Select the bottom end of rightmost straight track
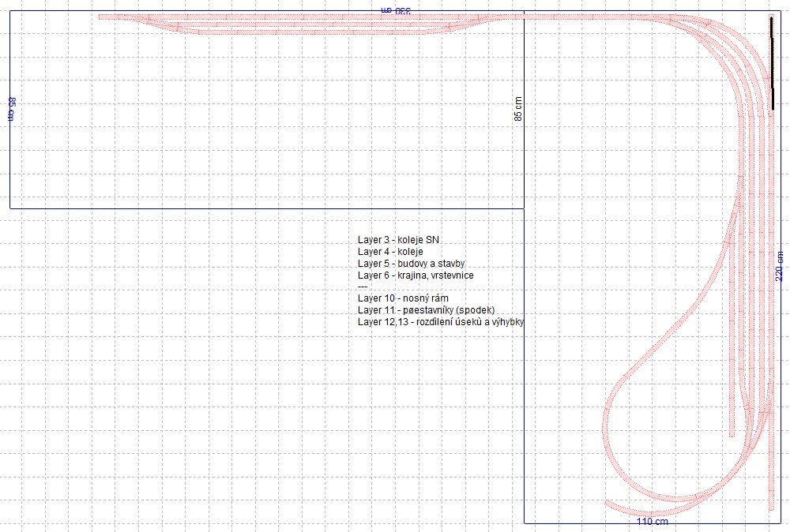790x532 pixels. click(x=771, y=509)
